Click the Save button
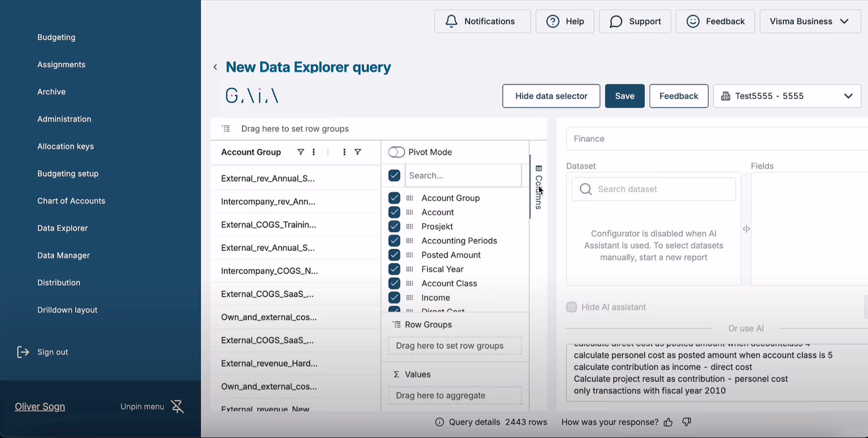This screenshot has height=438, width=868. 624,96
